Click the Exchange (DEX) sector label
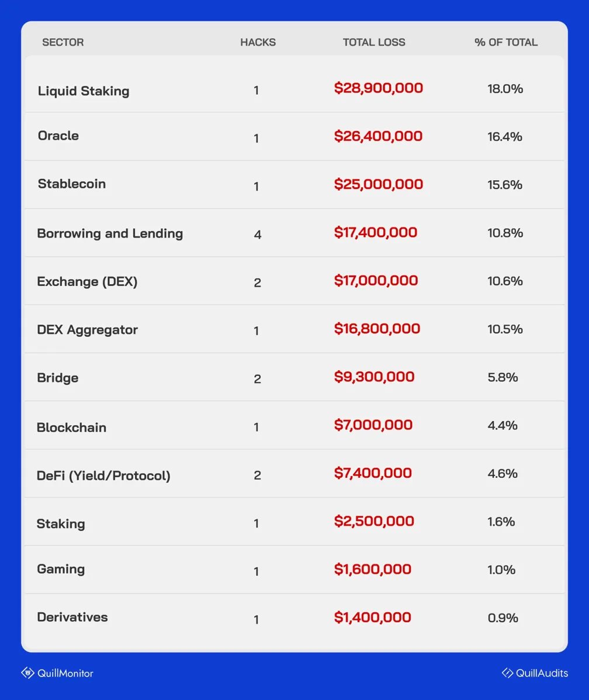 87,281
